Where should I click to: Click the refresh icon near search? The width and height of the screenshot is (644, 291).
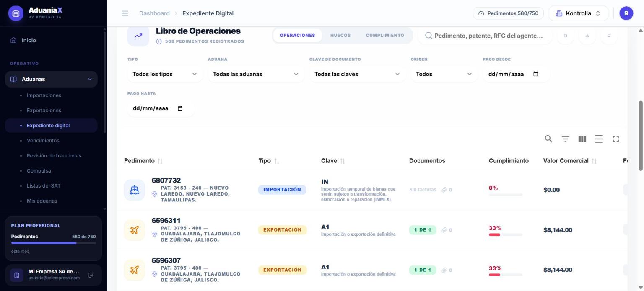[x=609, y=36]
